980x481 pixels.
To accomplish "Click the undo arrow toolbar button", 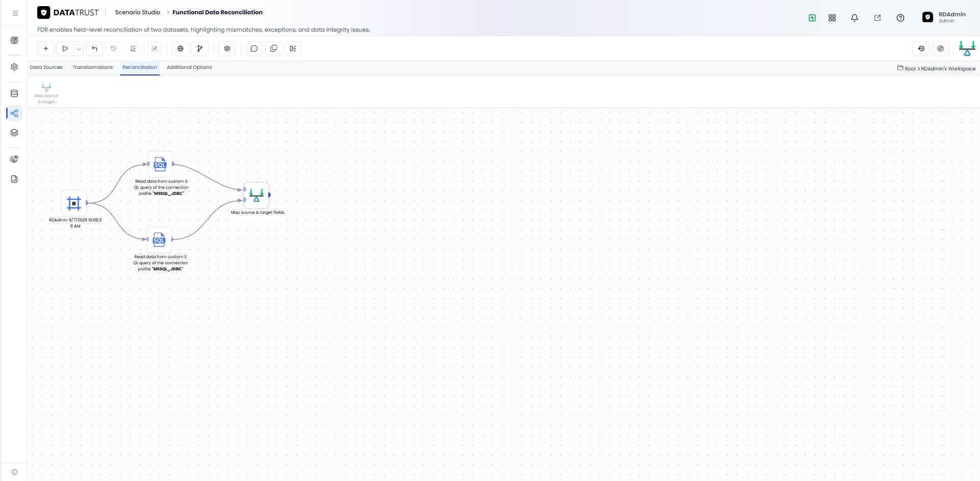I will 94,48.
